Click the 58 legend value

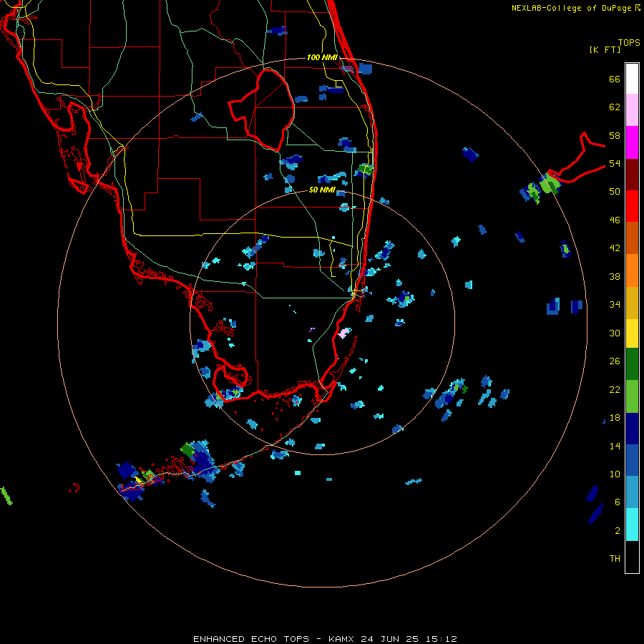(615, 135)
